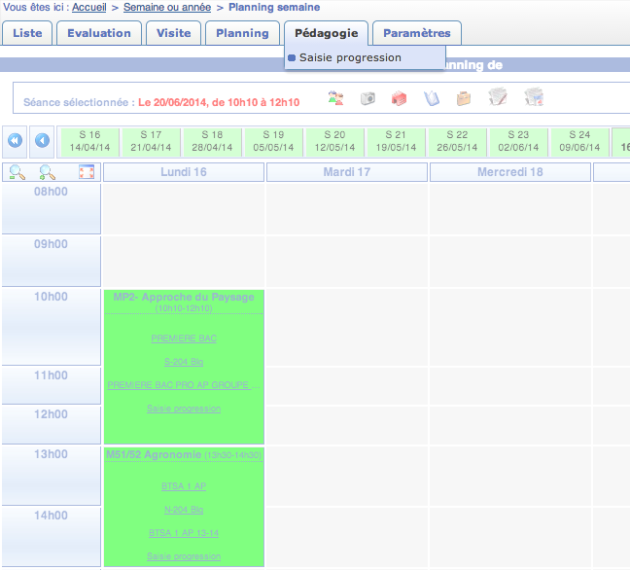630x570 pixels.
Task: Click the red-cornered fit-to-screen icon
Action: (86, 173)
